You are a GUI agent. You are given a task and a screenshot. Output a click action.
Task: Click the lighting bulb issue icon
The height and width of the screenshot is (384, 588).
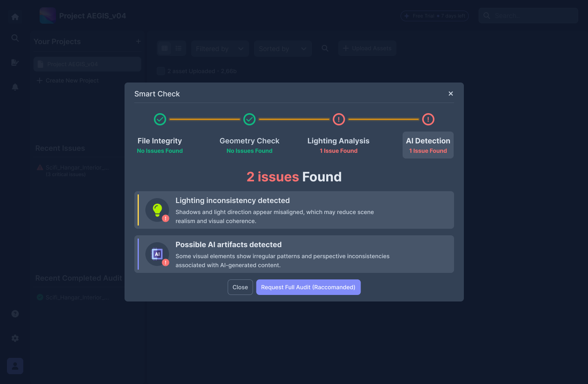(x=157, y=210)
